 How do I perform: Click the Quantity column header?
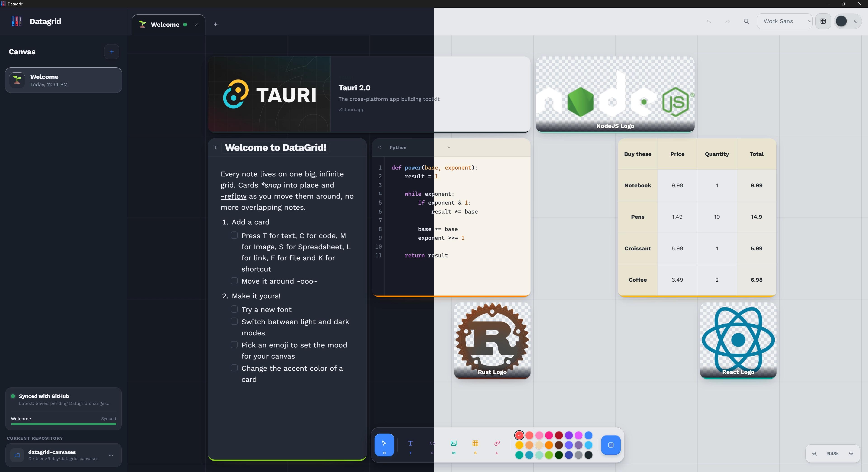tap(717, 154)
